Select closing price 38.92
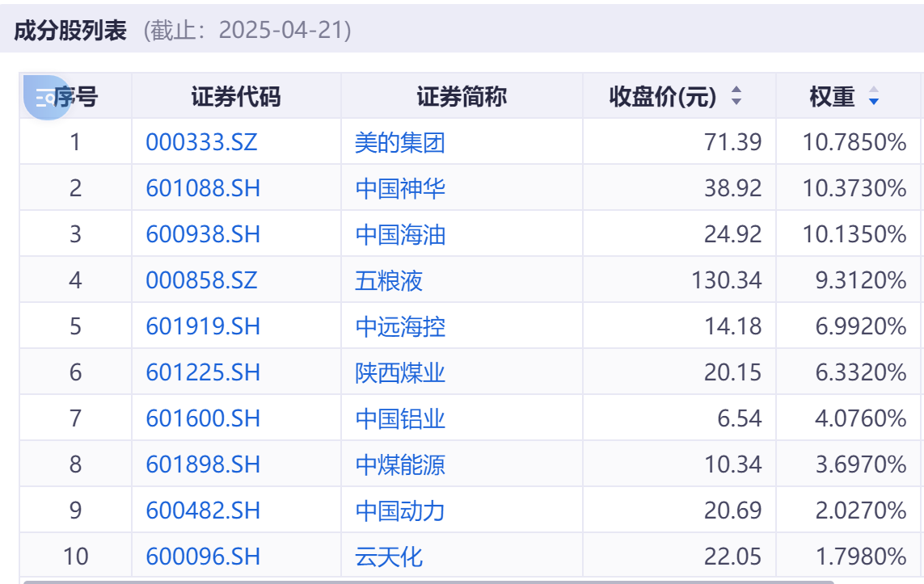 click(x=732, y=188)
